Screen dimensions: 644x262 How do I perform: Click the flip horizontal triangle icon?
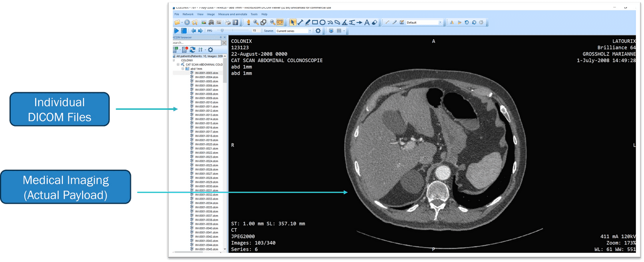pyautogui.click(x=452, y=22)
